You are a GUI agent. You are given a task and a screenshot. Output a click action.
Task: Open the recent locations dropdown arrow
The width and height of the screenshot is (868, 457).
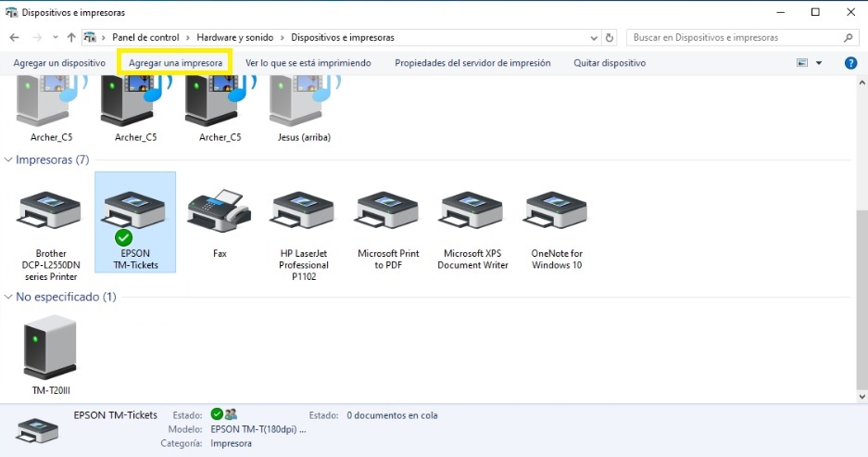click(56, 38)
